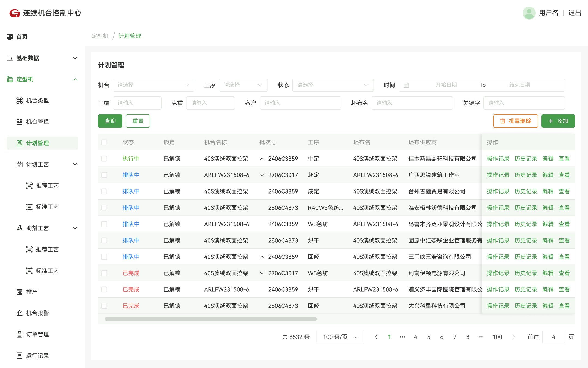Image resolution: width=588 pixels, height=368 pixels.
Task: Click the horizontal table scrollbar
Action: [211, 319]
